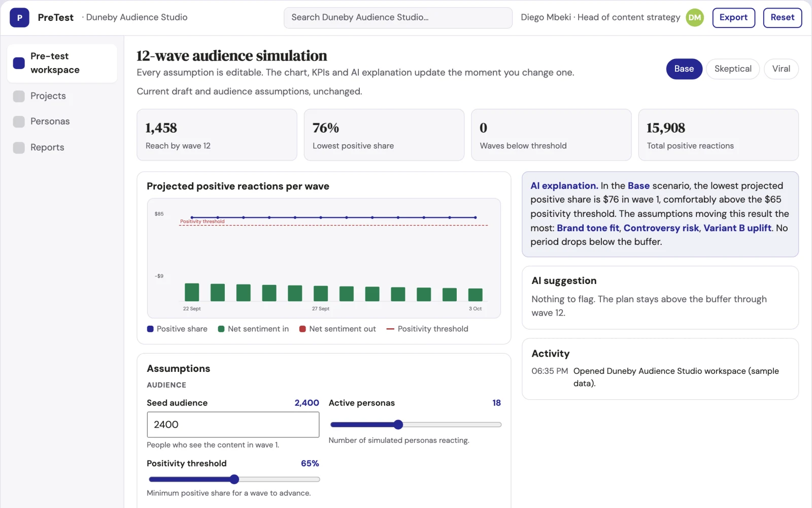The width and height of the screenshot is (812, 508).
Task: Click the Reset button
Action: coord(783,17)
